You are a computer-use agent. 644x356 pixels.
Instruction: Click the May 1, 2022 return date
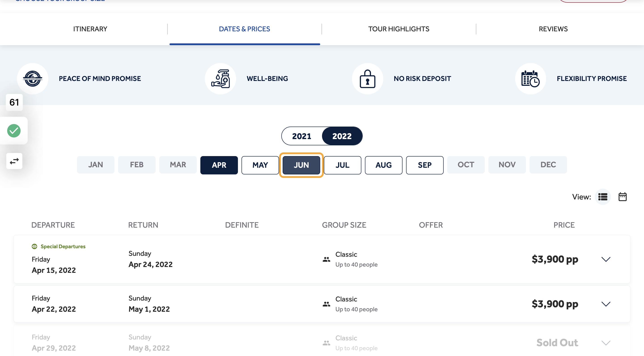(x=149, y=309)
